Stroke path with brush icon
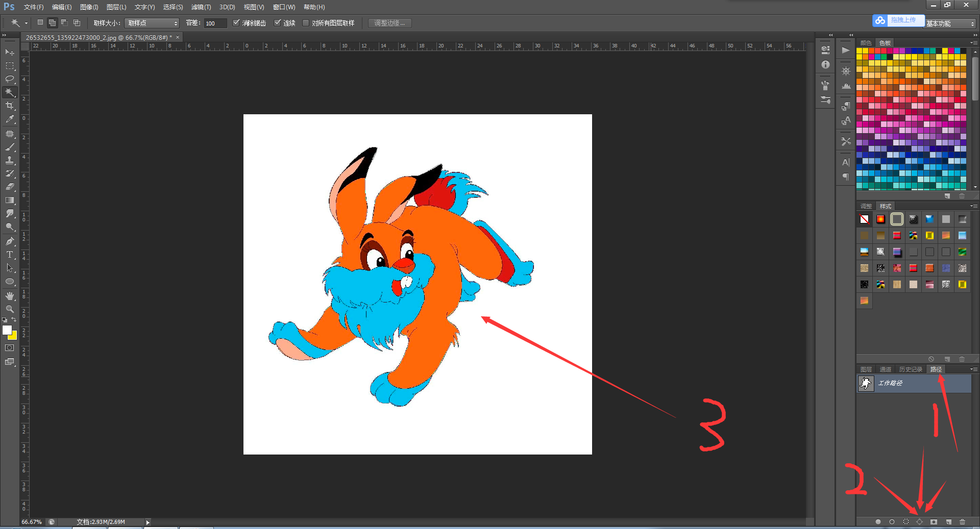This screenshot has height=529, width=980. pos(892,522)
